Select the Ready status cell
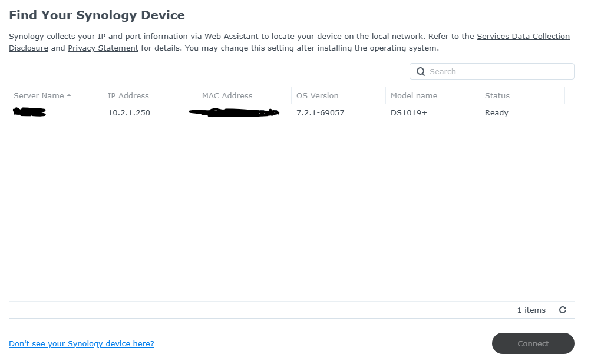The width and height of the screenshot is (591, 364). point(496,112)
